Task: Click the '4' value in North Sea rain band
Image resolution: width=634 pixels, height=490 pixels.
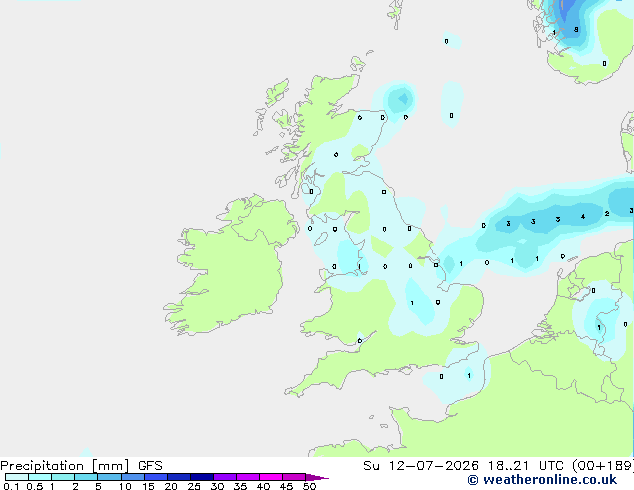Action: click(583, 217)
